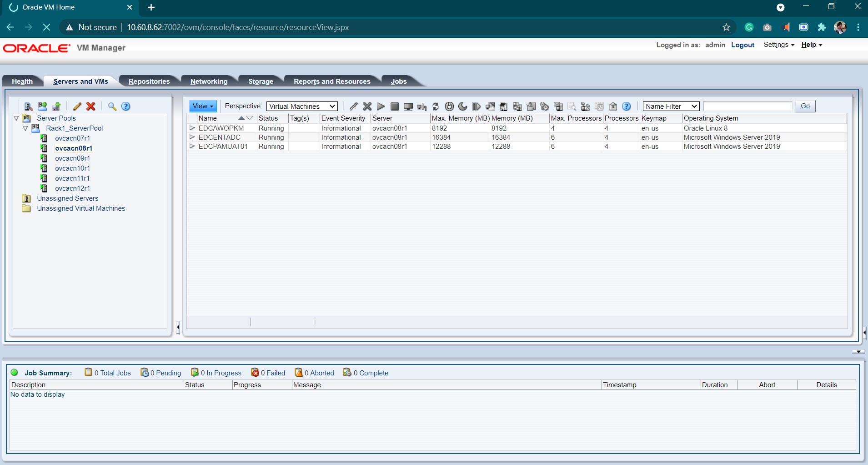Click the Display VM Hierarchy Viewer icon

pyautogui.click(x=586, y=106)
